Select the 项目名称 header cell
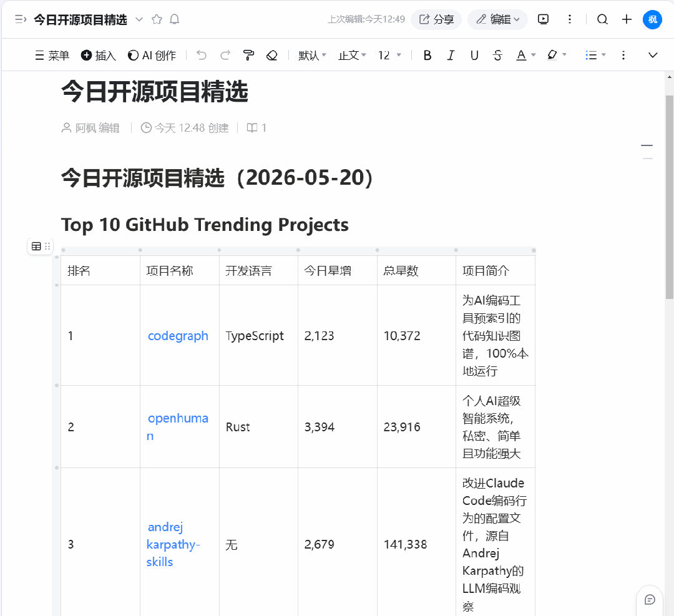Image resolution: width=674 pixels, height=616 pixels. (x=179, y=271)
